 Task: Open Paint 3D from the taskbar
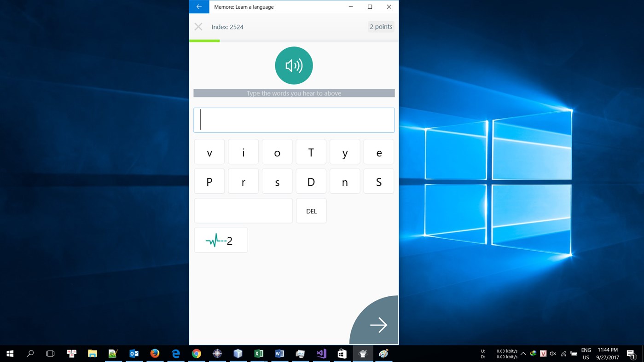383,353
